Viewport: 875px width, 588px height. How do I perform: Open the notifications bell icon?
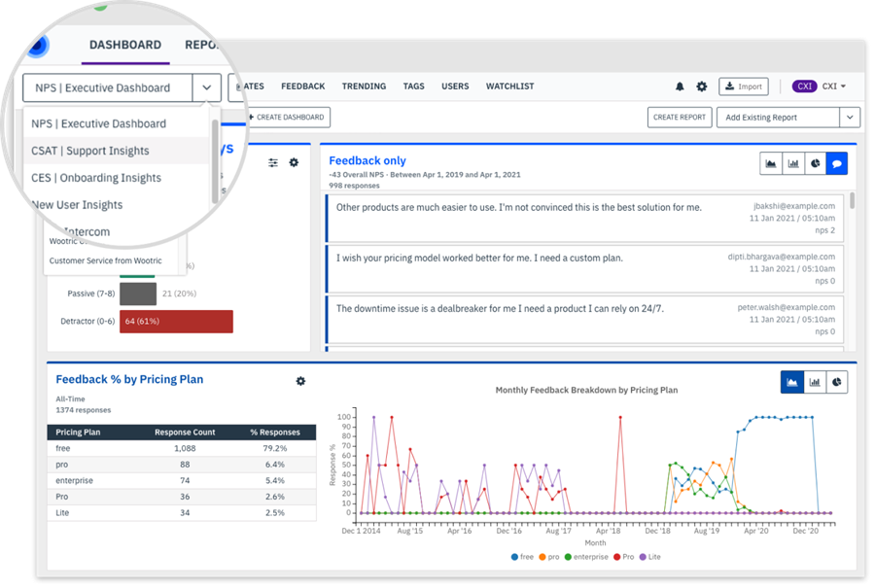tap(680, 86)
